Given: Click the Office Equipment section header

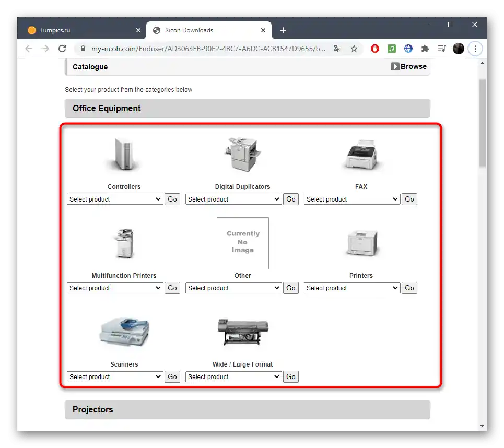Looking at the screenshot, I should click(248, 108).
